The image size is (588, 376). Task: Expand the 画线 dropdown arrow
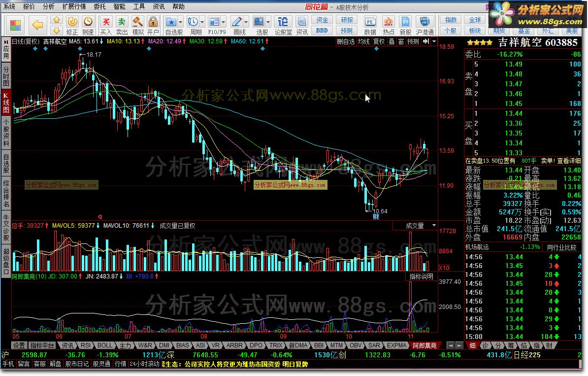[x=246, y=22]
